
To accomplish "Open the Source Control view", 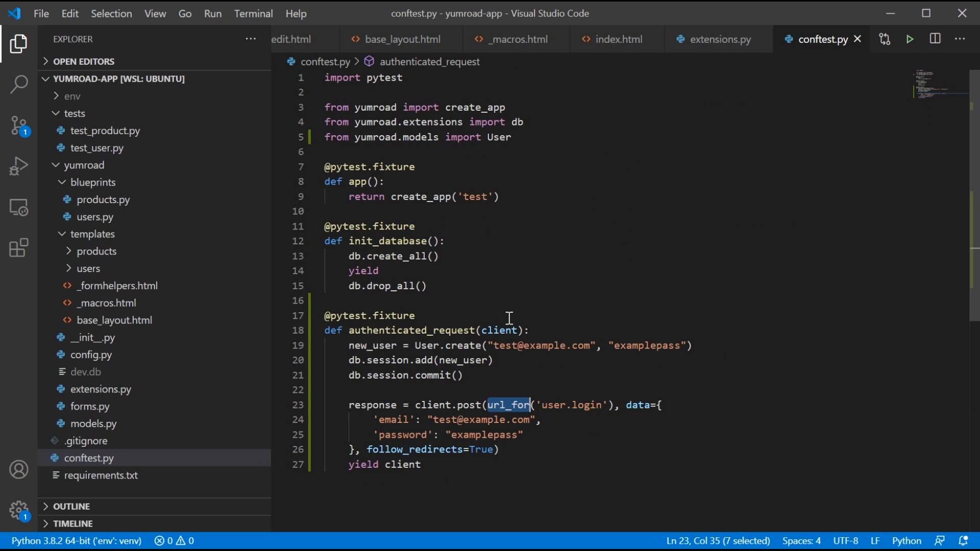I will pyautogui.click(x=19, y=125).
